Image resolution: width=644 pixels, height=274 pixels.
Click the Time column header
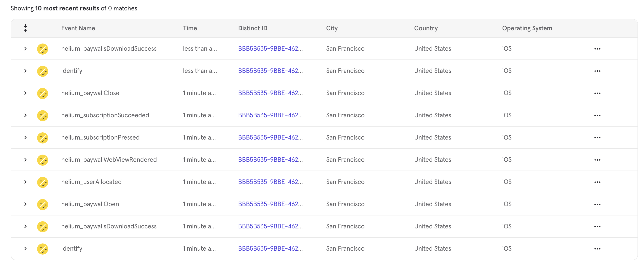[190, 28]
